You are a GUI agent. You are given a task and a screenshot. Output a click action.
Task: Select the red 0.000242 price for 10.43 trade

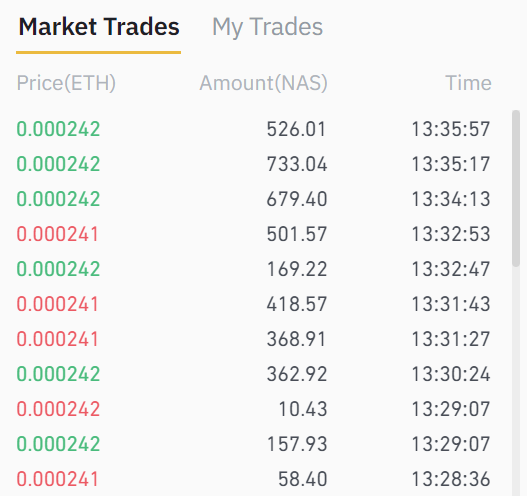click(x=58, y=409)
